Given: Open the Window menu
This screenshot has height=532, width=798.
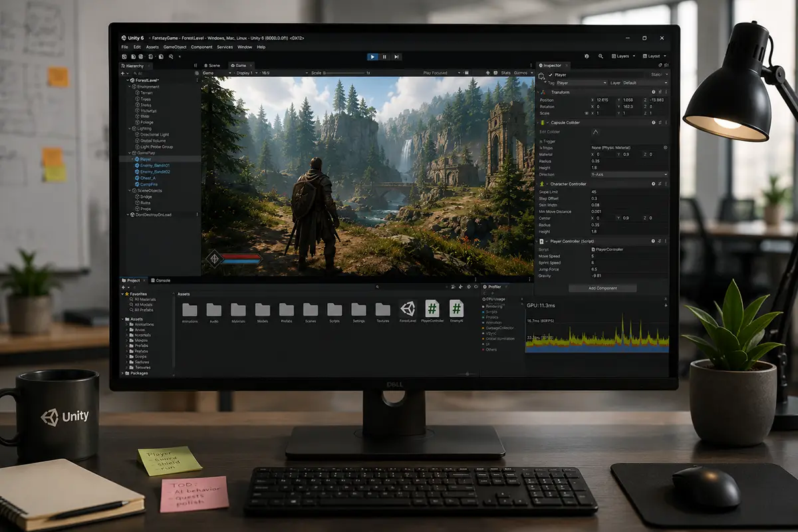Looking at the screenshot, I should point(245,47).
